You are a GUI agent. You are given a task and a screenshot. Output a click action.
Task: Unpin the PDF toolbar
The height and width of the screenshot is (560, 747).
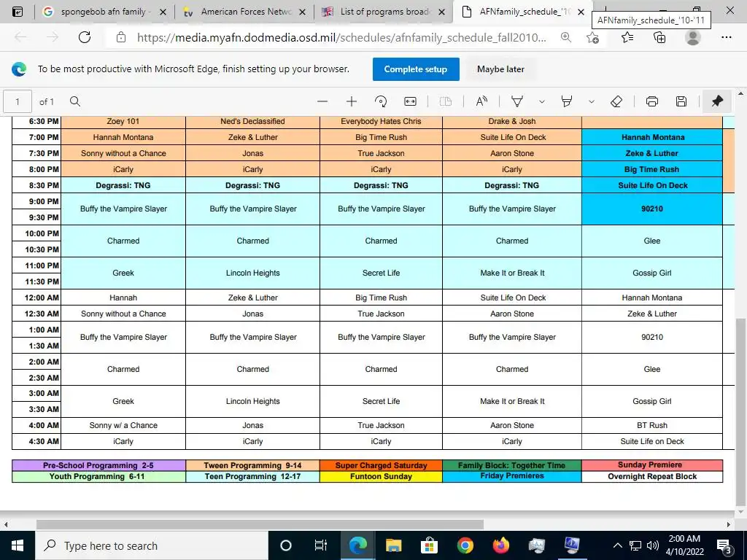[x=717, y=101]
